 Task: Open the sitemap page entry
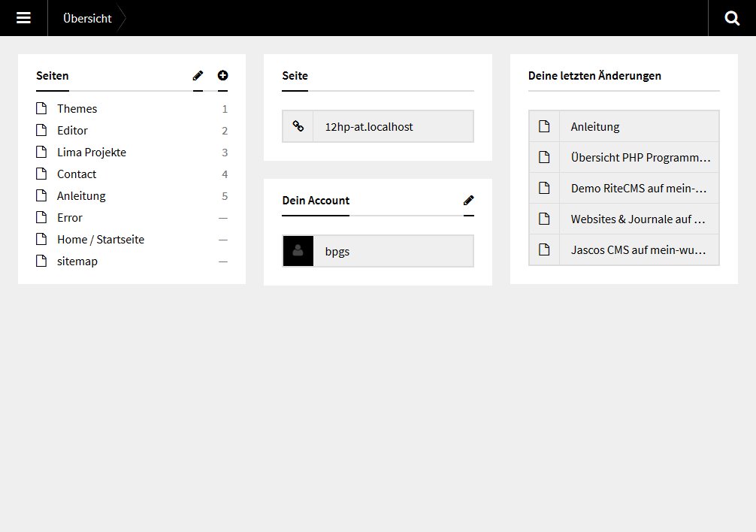[77, 261]
